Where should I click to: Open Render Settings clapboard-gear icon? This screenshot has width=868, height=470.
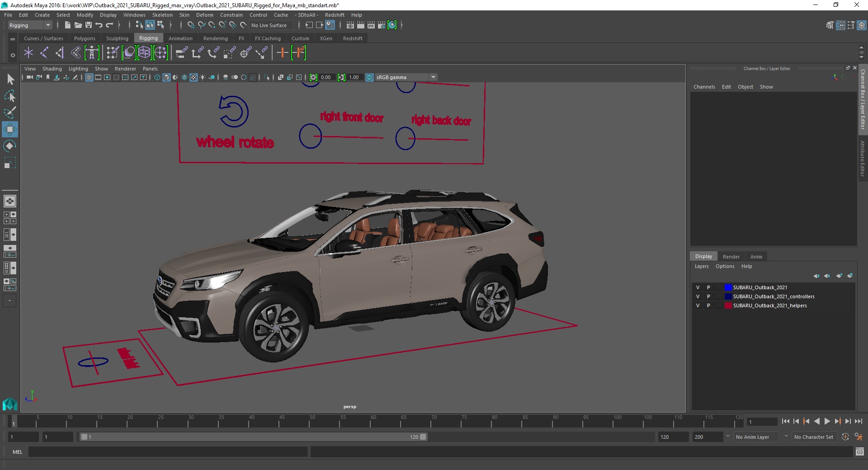381,25
